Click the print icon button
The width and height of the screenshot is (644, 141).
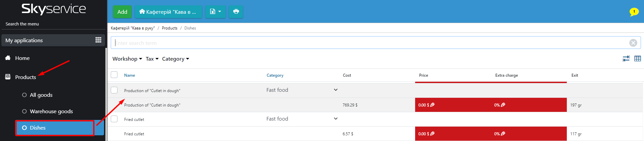click(x=236, y=12)
